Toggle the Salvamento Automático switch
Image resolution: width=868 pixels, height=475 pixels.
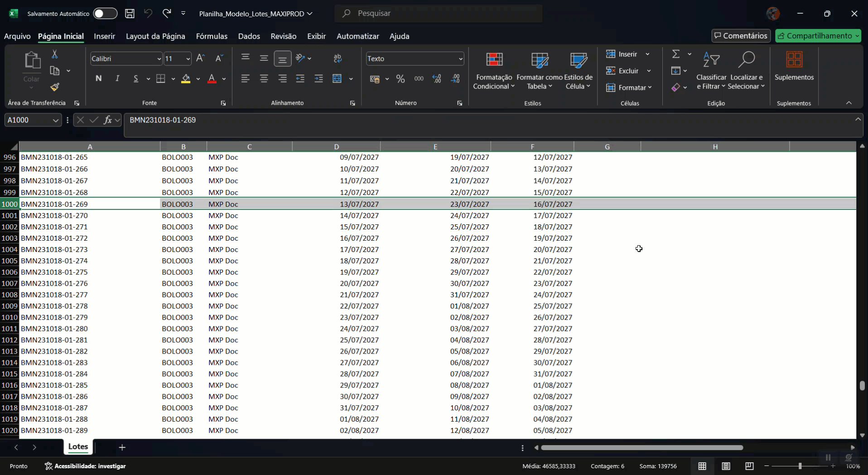[x=105, y=14]
